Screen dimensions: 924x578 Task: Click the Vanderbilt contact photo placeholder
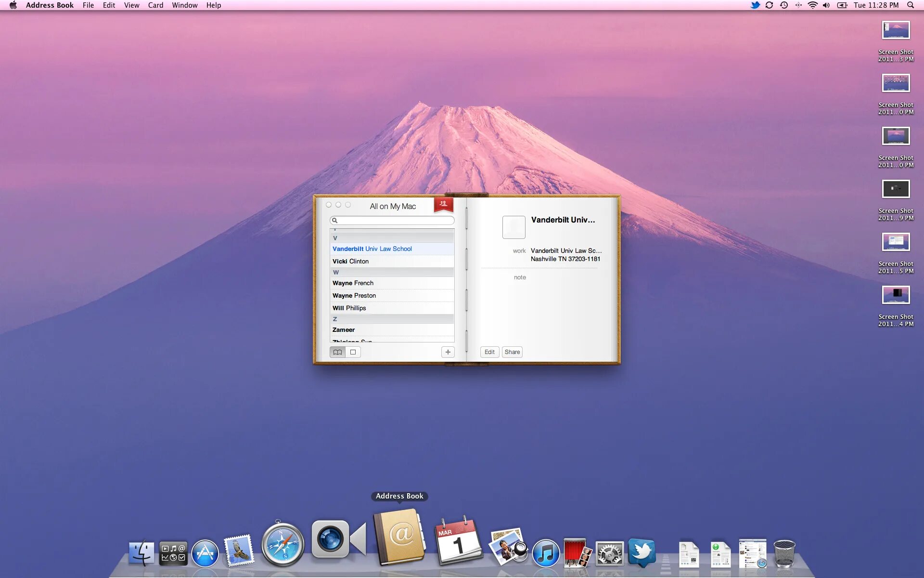513,227
